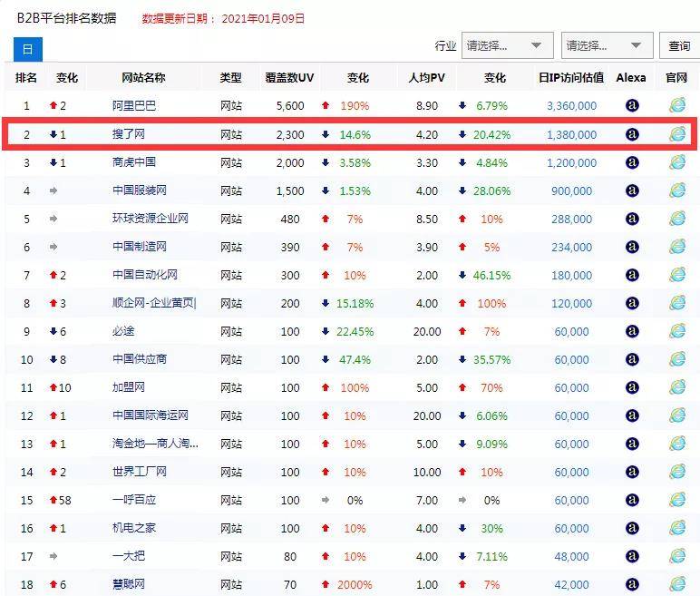Open 中国国际海运网 link

tap(151, 415)
